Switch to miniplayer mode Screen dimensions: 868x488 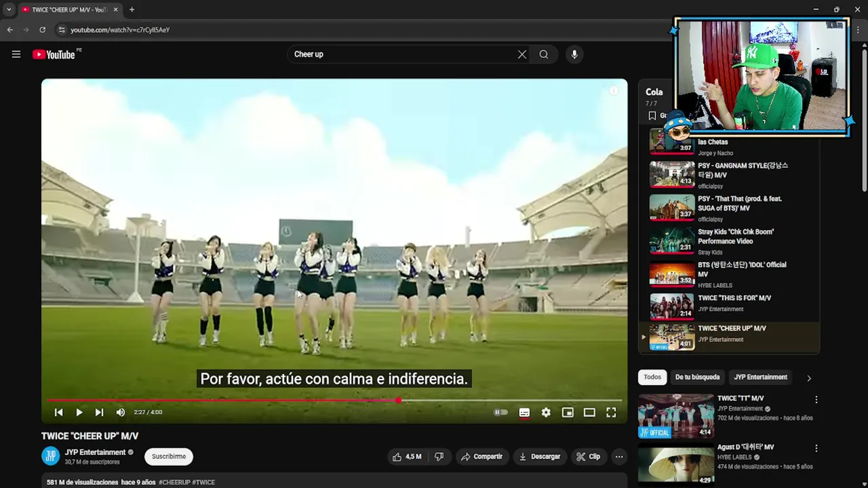[568, 412]
